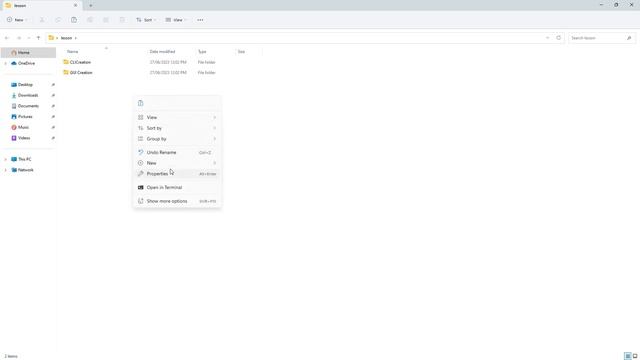Select Properties in the context menu
Screen dimensions: 640x360
pyautogui.click(x=177, y=174)
